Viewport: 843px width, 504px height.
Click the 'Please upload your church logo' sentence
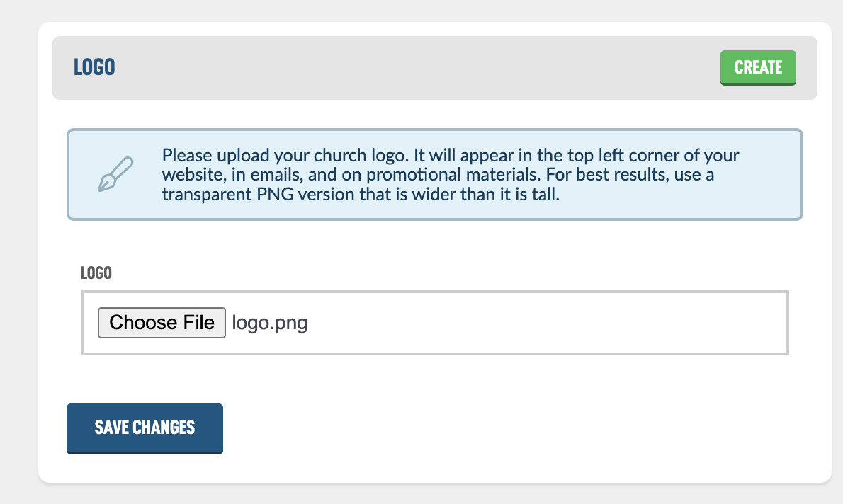pos(285,155)
